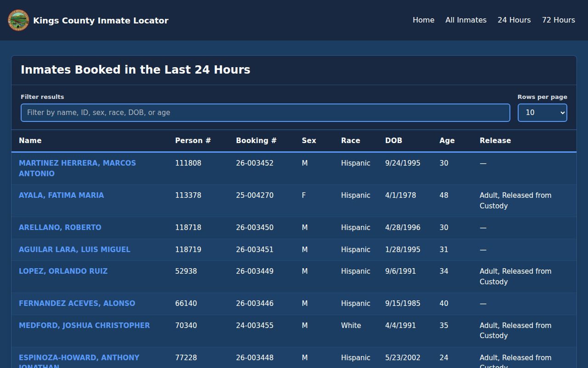588x368 pixels.
Task: View LOPEZ, ORLANDO RUIZ inmate details
Action: coord(63,271)
